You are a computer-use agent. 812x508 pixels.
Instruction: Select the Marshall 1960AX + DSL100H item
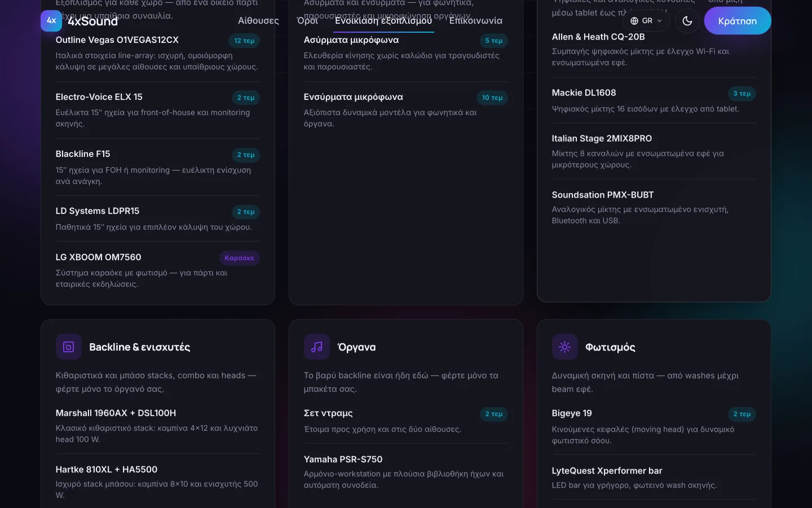click(158, 426)
